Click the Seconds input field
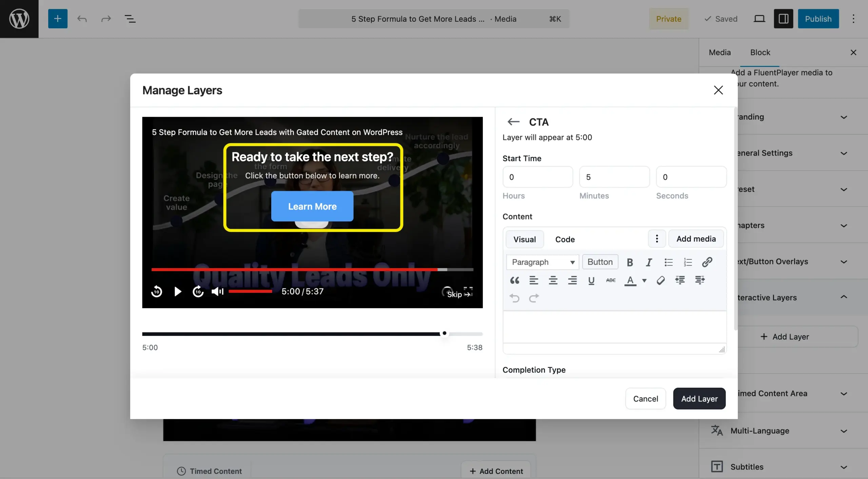The width and height of the screenshot is (868, 479). (x=691, y=177)
